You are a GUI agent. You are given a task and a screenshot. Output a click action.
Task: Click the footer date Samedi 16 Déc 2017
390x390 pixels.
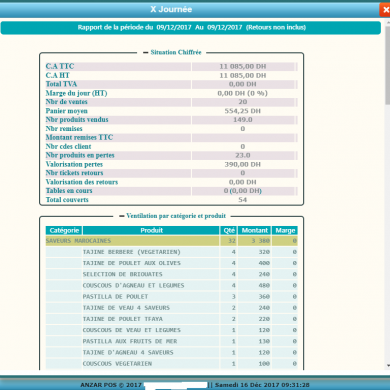pyautogui.click(x=248, y=385)
